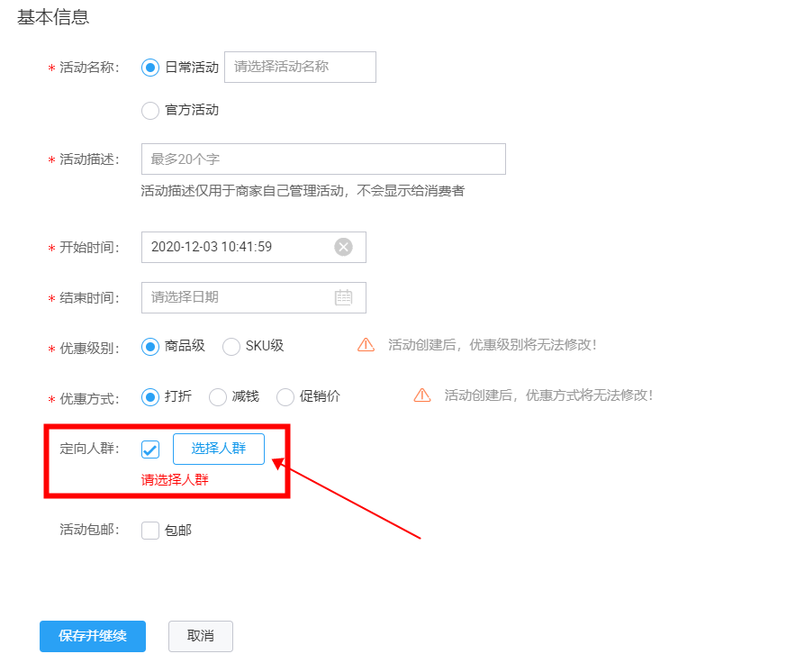Click the warning icon beside 优惠级别 notice
Screen dimensions: 805x672
pyautogui.click(x=366, y=345)
